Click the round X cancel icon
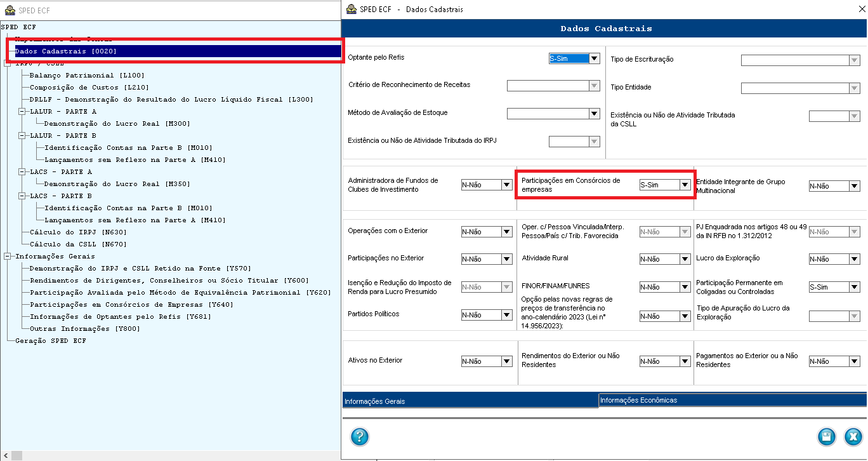 point(853,436)
